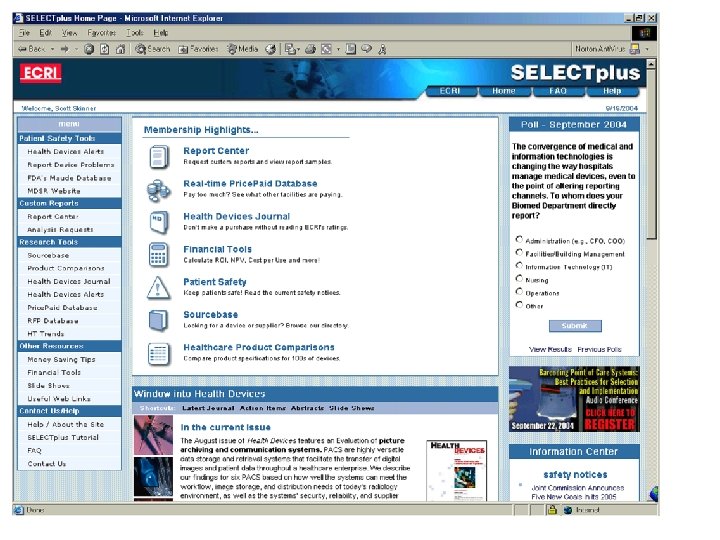The image size is (720, 540).
Task: Click the browser Forward arrow
Action: [64, 49]
